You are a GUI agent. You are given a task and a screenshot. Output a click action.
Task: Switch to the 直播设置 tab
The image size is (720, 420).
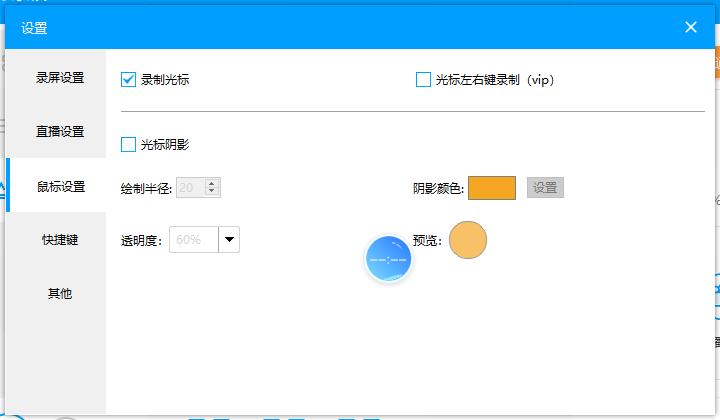tap(60, 132)
